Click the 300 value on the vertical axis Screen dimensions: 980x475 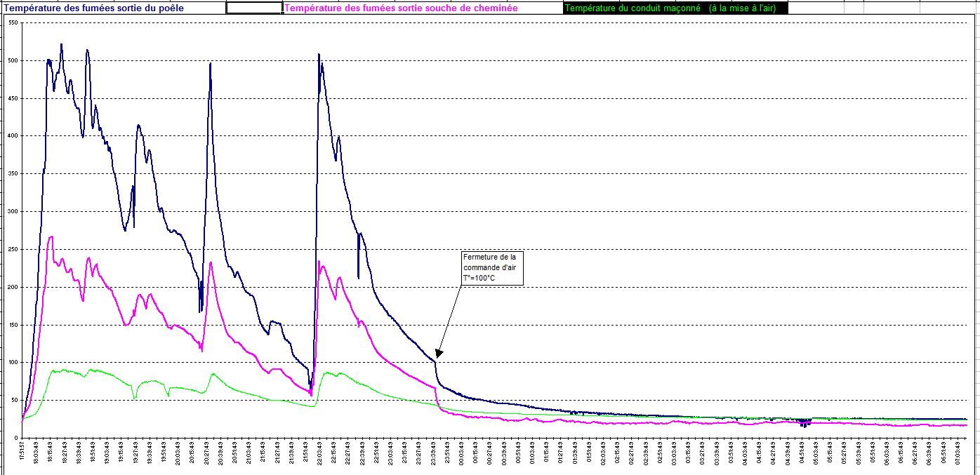[x=13, y=211]
